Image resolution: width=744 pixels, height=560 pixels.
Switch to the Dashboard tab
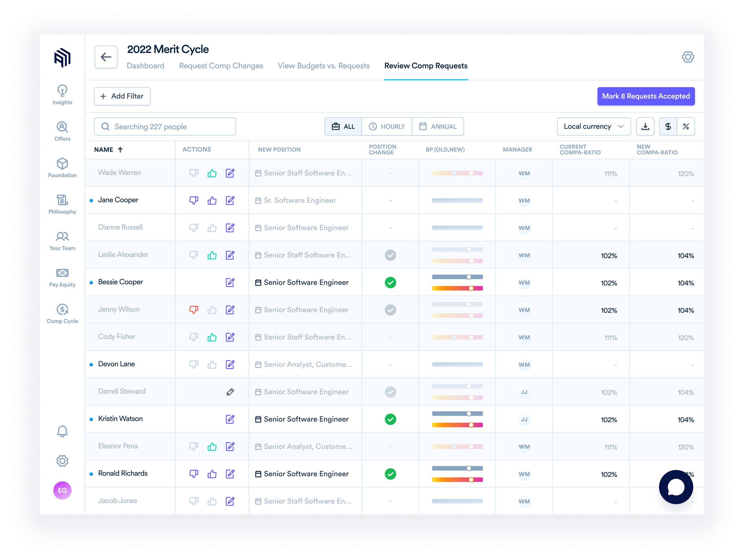[146, 66]
